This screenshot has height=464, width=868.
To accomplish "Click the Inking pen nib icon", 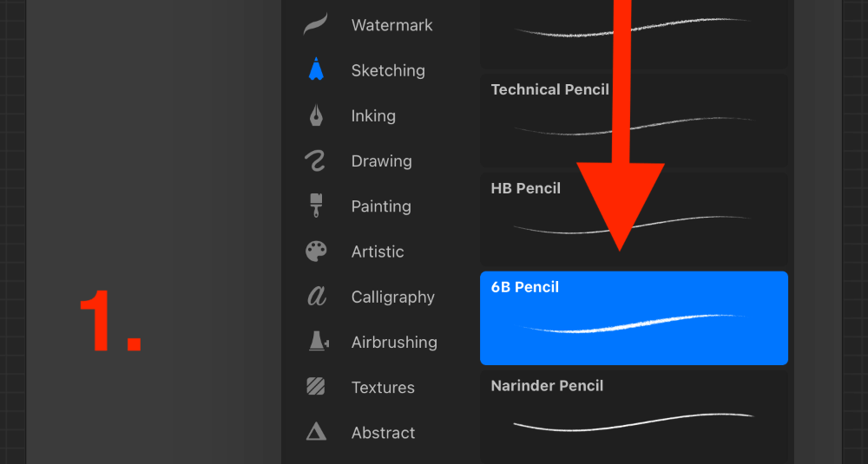I will (x=316, y=115).
